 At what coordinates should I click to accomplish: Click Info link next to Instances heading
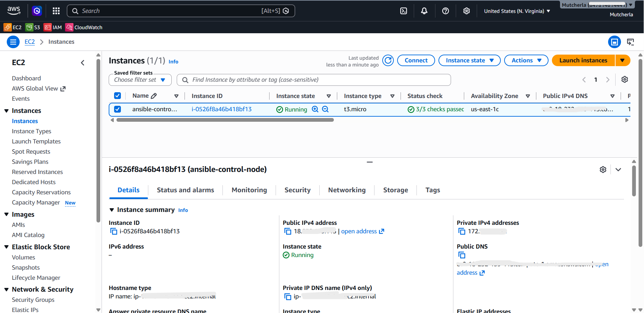(173, 62)
